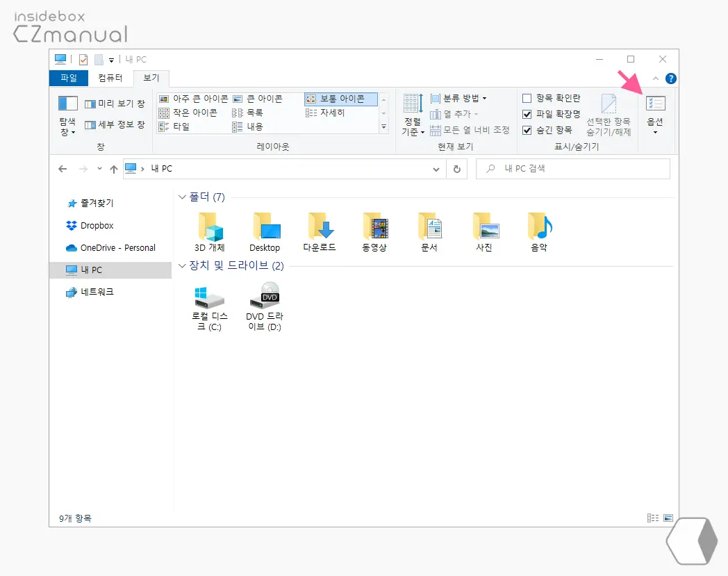The height and width of the screenshot is (576, 728).
Task: Select the Desktop folder
Action: click(x=265, y=232)
